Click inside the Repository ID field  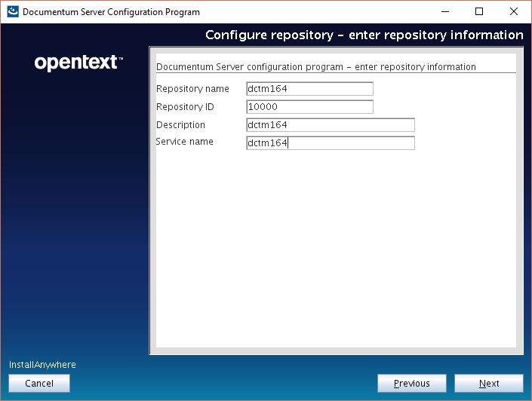[x=309, y=107]
